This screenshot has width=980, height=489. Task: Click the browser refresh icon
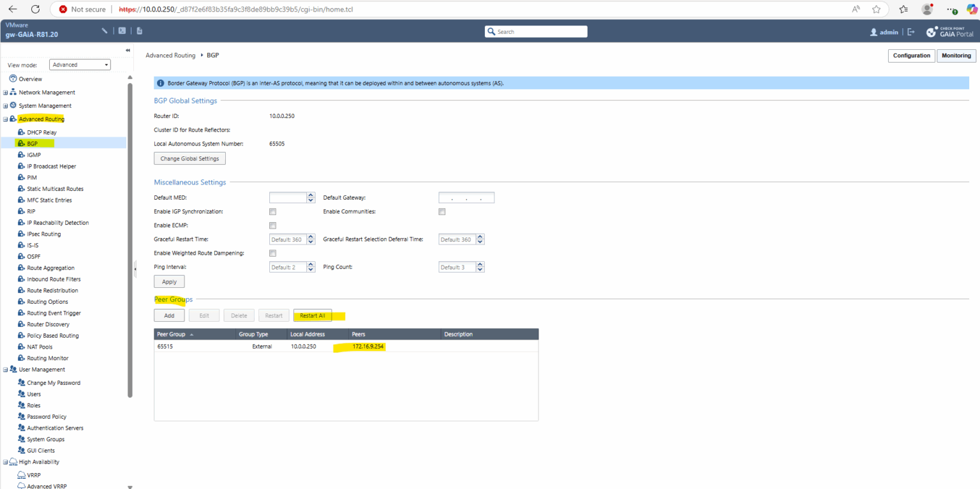(35, 9)
